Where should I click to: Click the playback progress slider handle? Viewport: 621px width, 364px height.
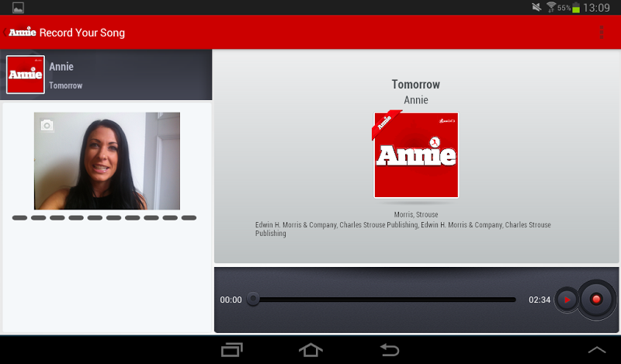(x=253, y=299)
